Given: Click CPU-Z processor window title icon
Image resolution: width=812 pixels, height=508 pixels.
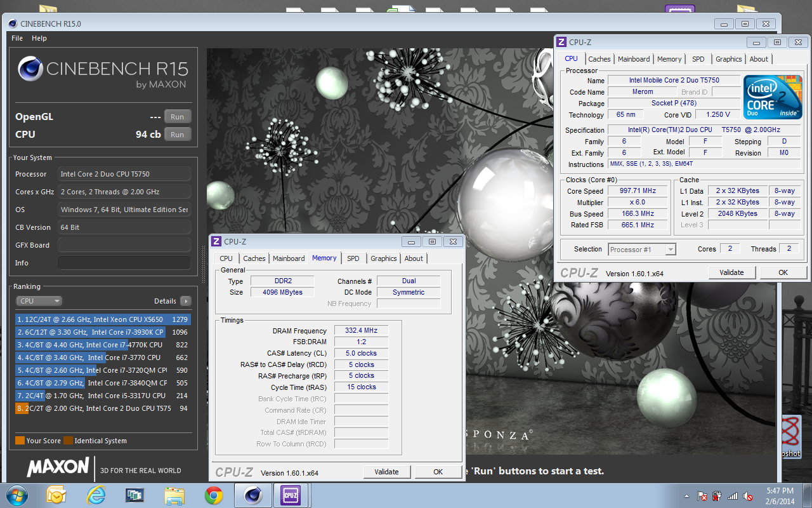Looking at the screenshot, I should (561, 42).
